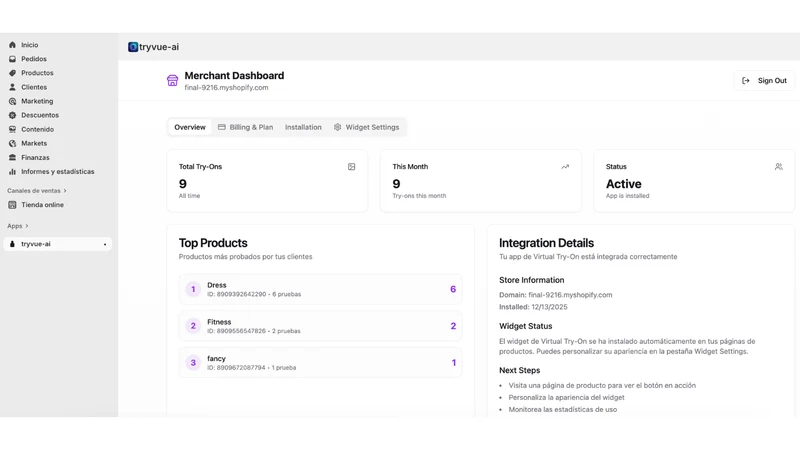Open the Billing & Plan tab

[245, 127]
